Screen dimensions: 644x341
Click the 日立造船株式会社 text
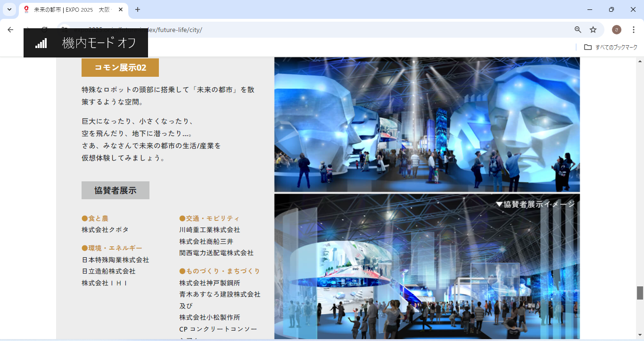tap(108, 271)
